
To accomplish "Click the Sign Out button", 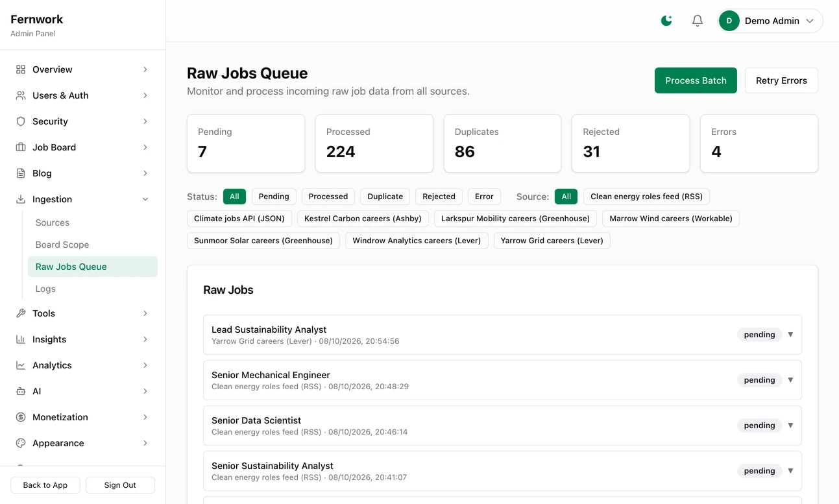I will pyautogui.click(x=120, y=485).
